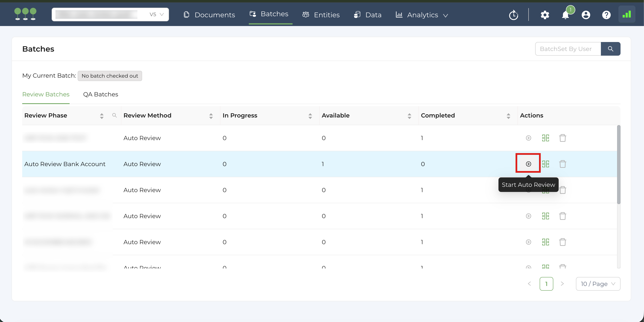The width and height of the screenshot is (644, 322).
Task: Click green bar chart icon in header
Action: coord(627,15)
